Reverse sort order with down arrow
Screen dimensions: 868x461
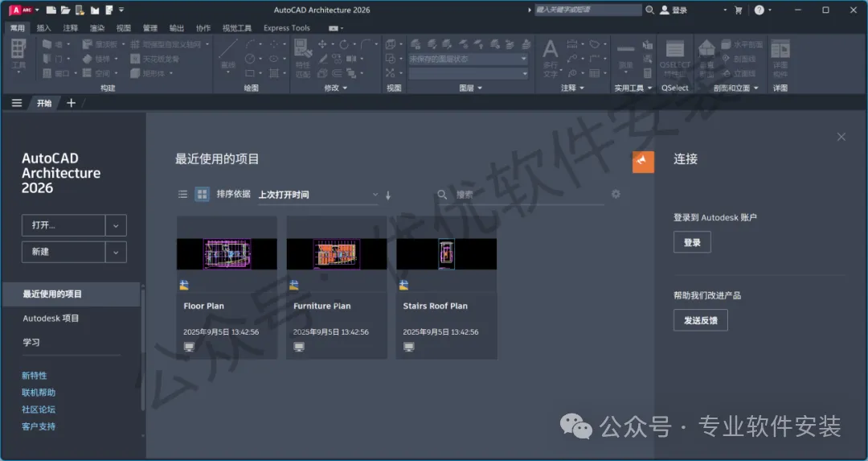[388, 195]
